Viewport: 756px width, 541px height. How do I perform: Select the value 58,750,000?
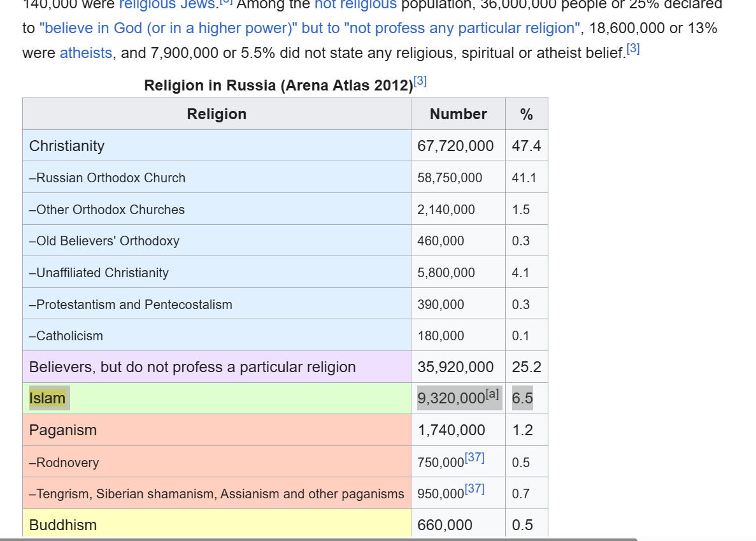coord(450,177)
